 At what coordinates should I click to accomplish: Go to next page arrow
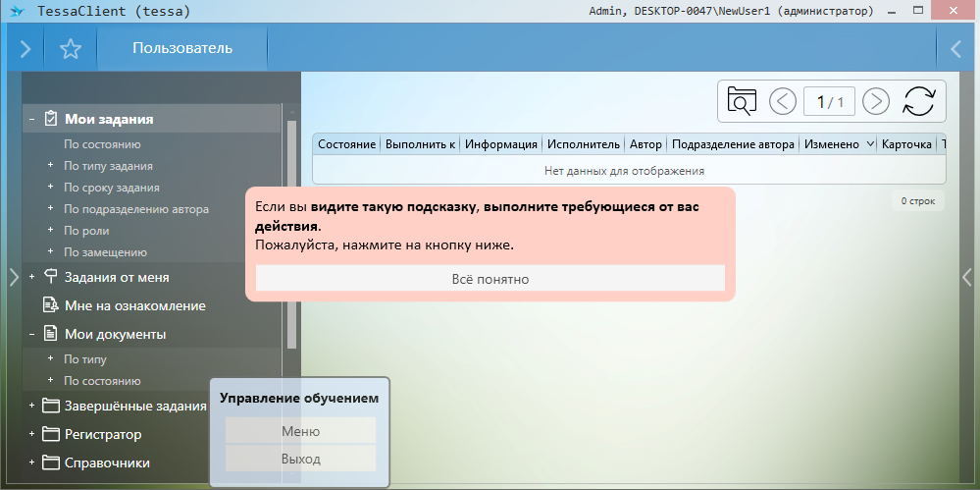[x=875, y=100]
